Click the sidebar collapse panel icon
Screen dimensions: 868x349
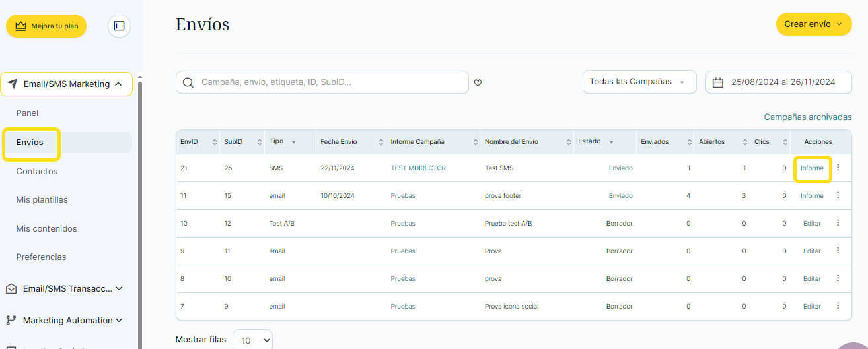(x=119, y=26)
